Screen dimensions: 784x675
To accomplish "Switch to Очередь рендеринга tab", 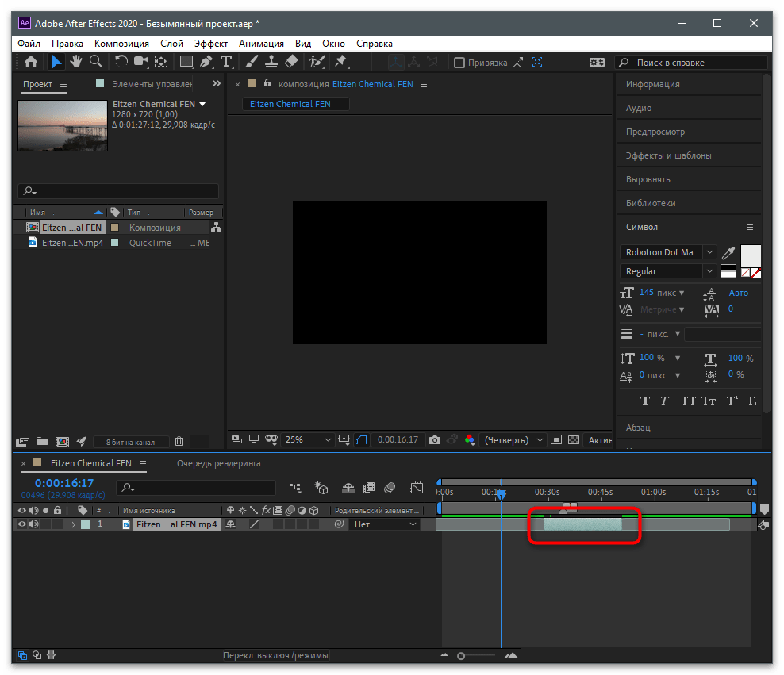I will click(218, 463).
